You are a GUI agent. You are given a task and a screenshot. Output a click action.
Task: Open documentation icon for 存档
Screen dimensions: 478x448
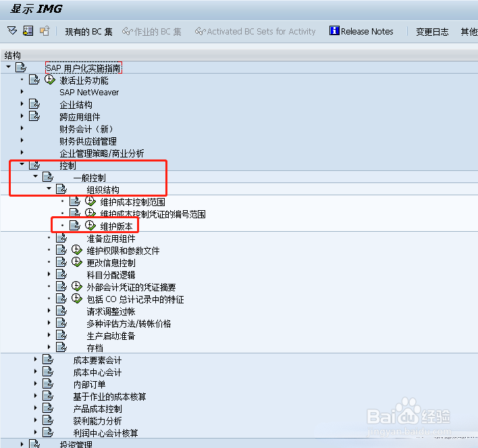61,347
